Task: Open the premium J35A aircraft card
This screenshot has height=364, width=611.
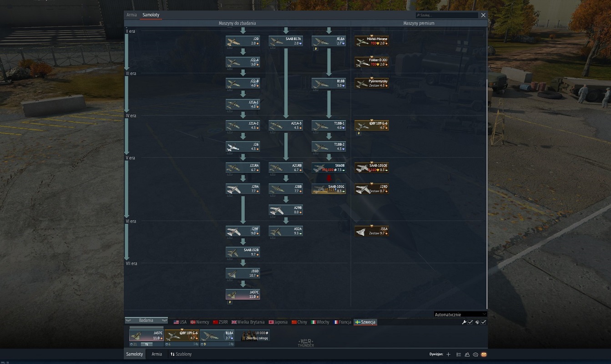Action: 372,231
